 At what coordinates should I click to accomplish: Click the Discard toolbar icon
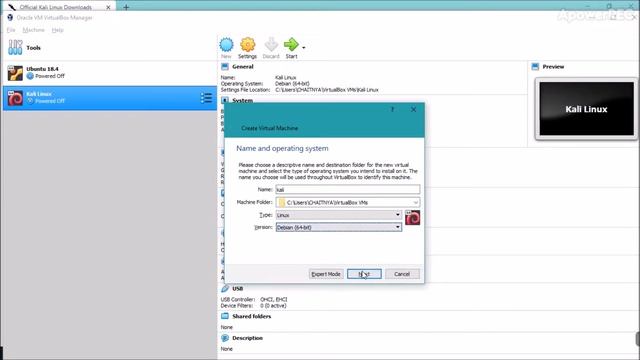pyautogui.click(x=271, y=48)
